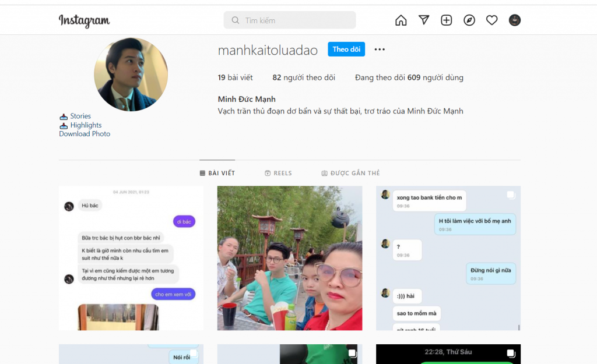Open the profile picture
The image size is (597, 364).
tap(131, 75)
